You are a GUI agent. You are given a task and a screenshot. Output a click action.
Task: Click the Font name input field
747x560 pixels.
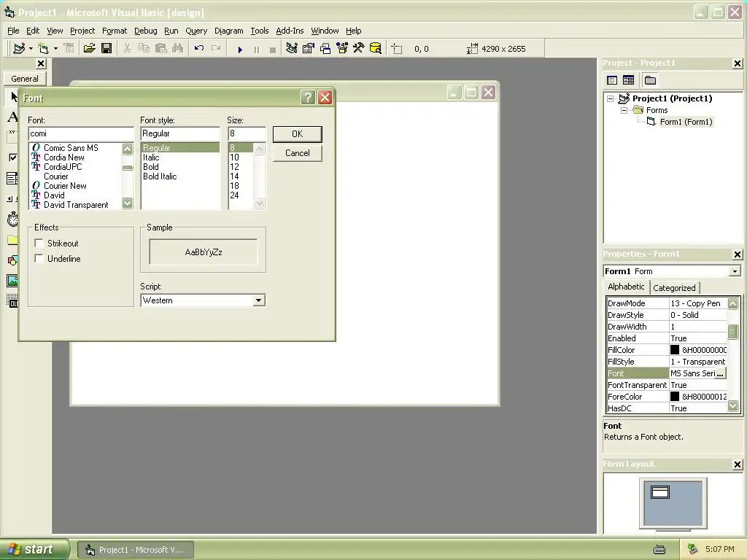[x=81, y=134]
